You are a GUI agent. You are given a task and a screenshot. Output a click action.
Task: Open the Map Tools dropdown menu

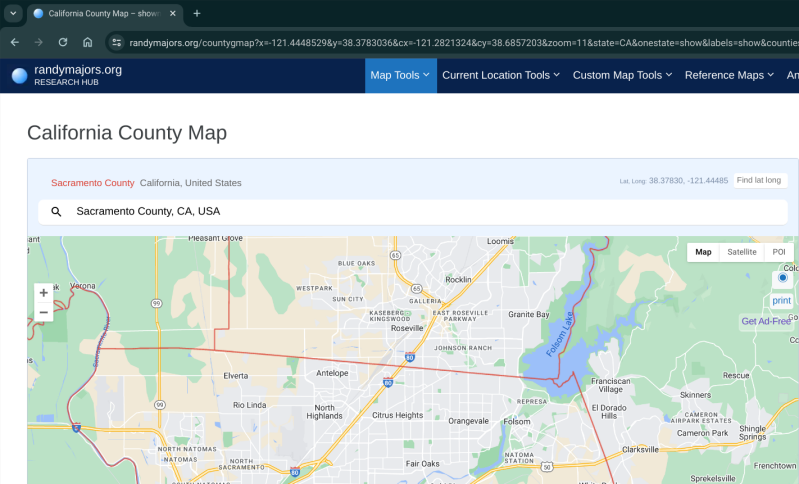click(400, 75)
